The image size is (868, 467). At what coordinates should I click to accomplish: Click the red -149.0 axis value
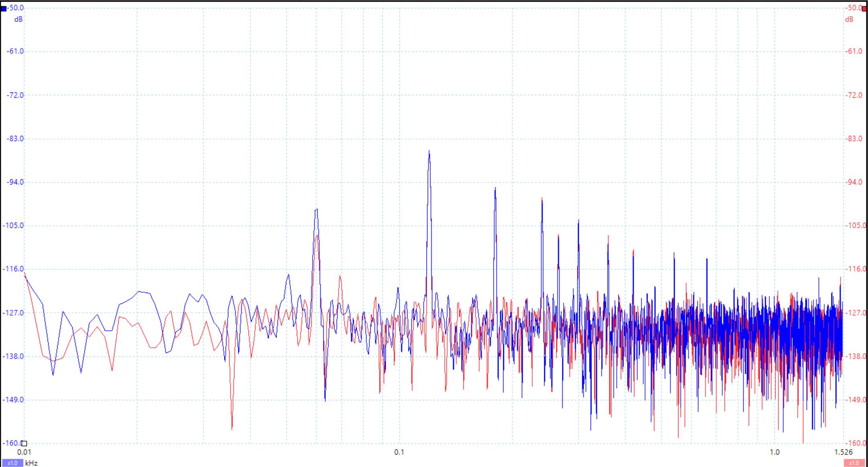(855, 399)
